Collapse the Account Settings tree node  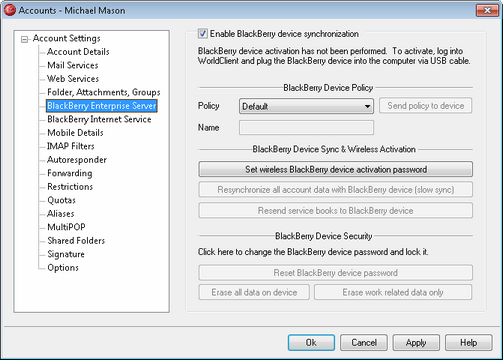[24, 39]
